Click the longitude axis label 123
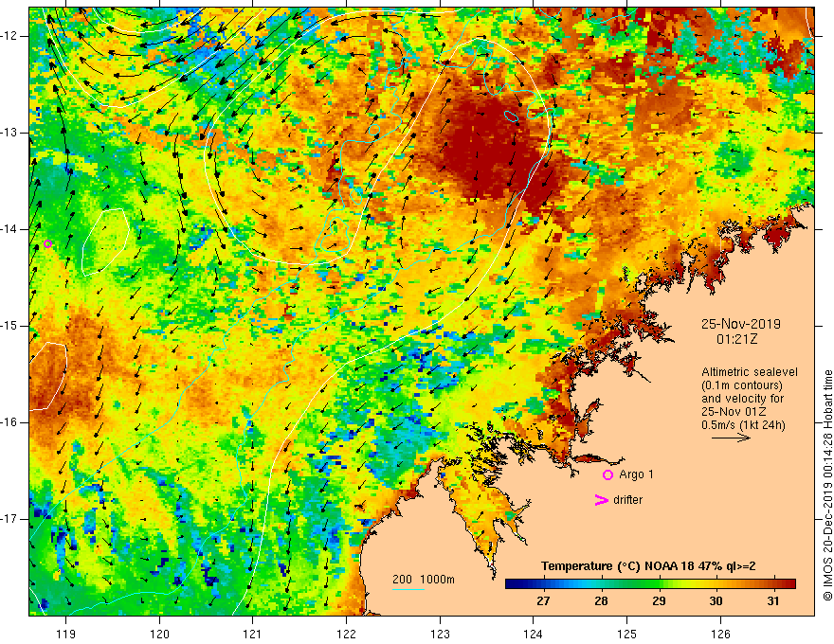 coord(440,634)
